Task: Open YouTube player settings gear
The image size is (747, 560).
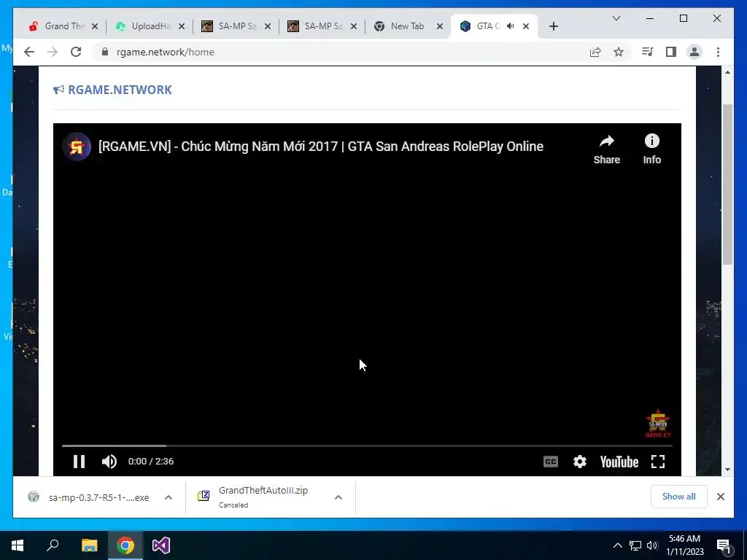Action: tap(580, 462)
